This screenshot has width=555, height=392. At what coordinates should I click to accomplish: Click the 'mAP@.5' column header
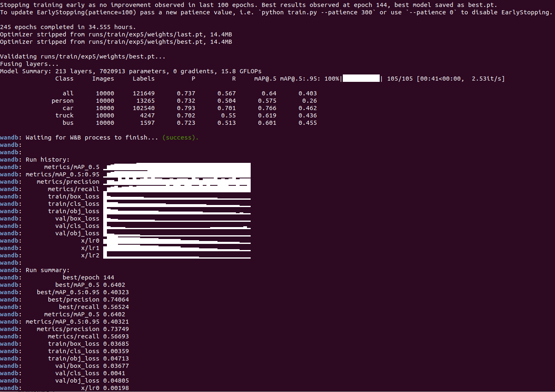(265, 79)
